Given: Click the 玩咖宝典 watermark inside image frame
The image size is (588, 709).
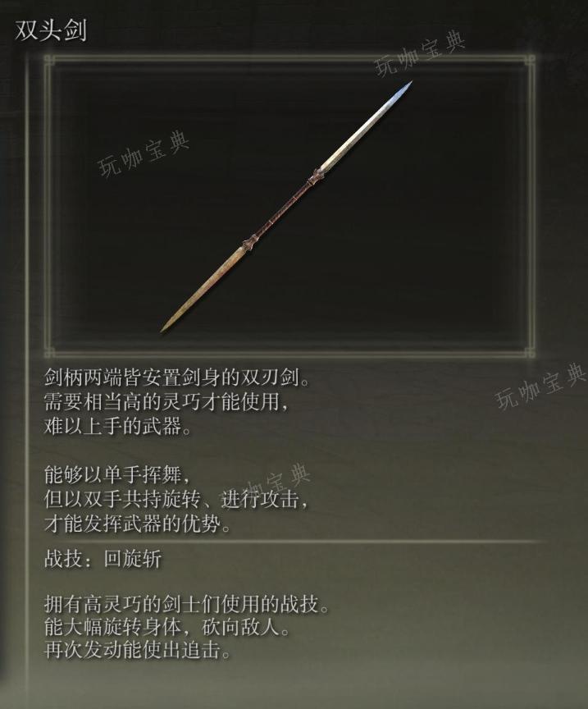Looking at the screenshot, I should tap(144, 153).
